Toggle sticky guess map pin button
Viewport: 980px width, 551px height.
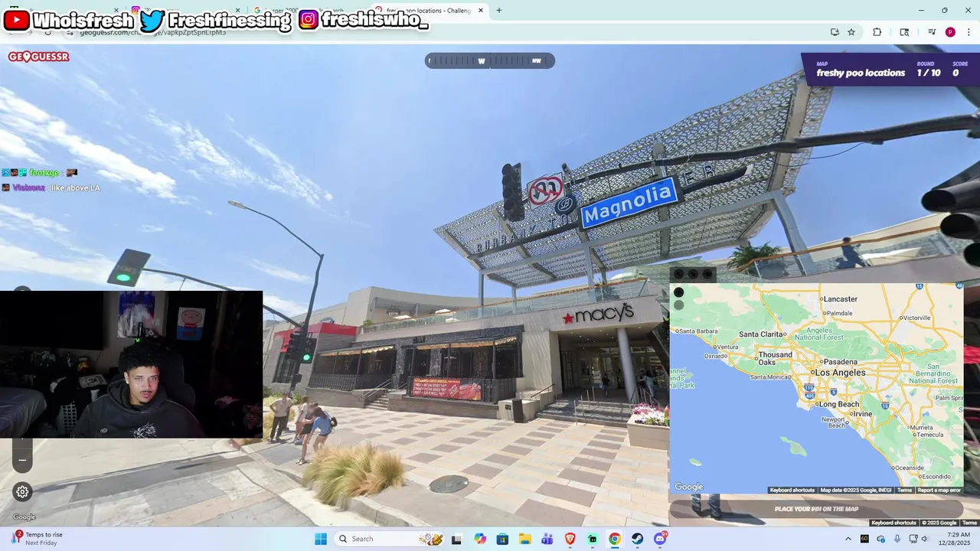point(707,274)
